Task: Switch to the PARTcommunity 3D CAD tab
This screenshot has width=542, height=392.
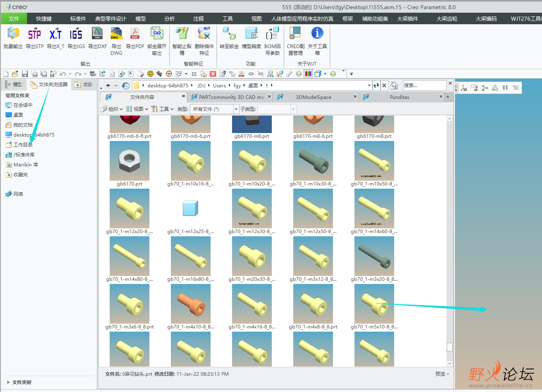Action: point(231,97)
